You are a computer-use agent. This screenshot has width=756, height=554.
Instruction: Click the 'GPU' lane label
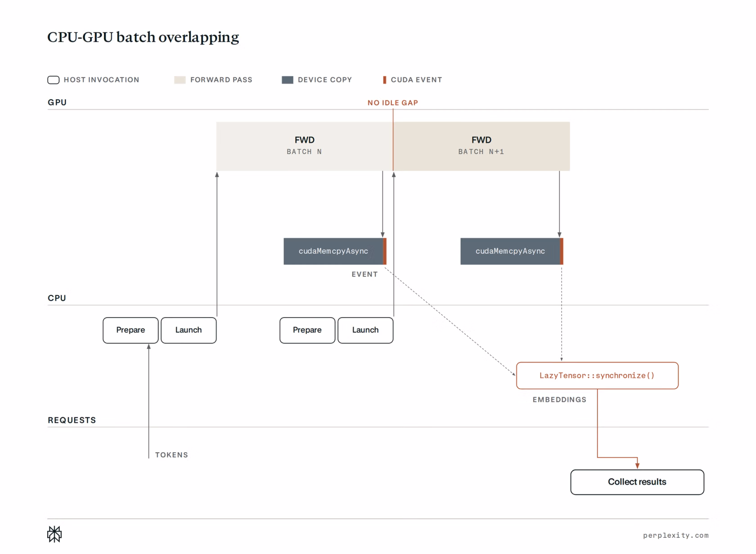point(57,102)
